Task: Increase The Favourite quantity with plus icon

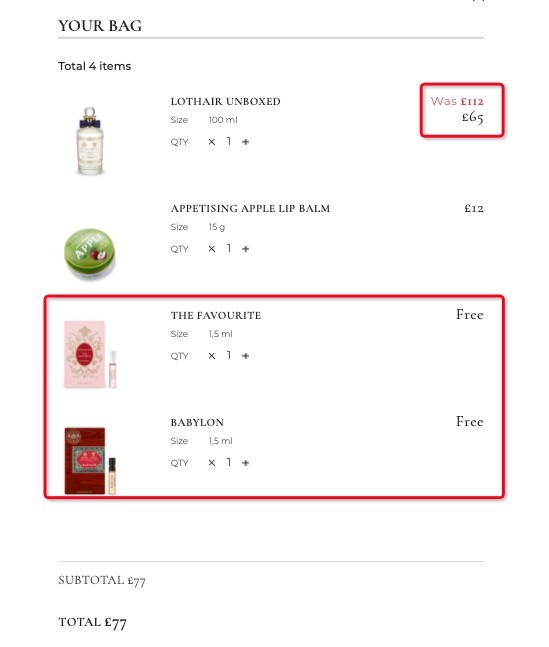Action: pyautogui.click(x=246, y=356)
